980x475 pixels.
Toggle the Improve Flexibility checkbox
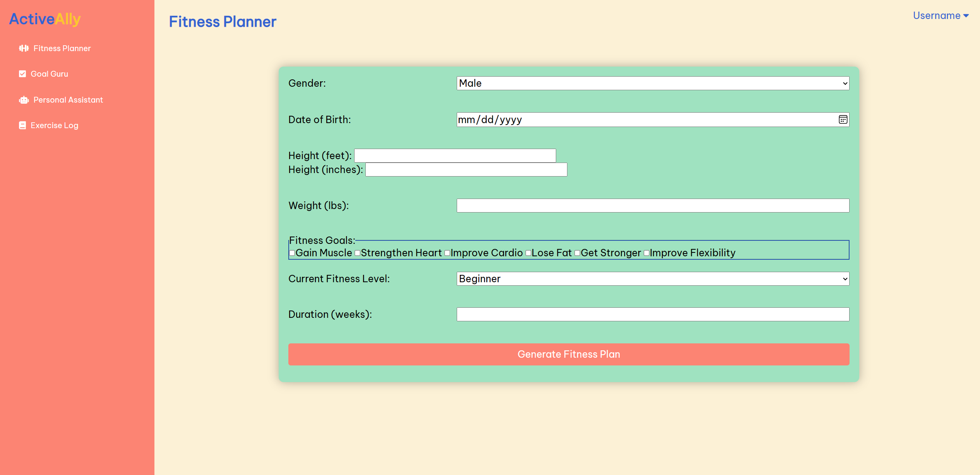[x=646, y=253]
